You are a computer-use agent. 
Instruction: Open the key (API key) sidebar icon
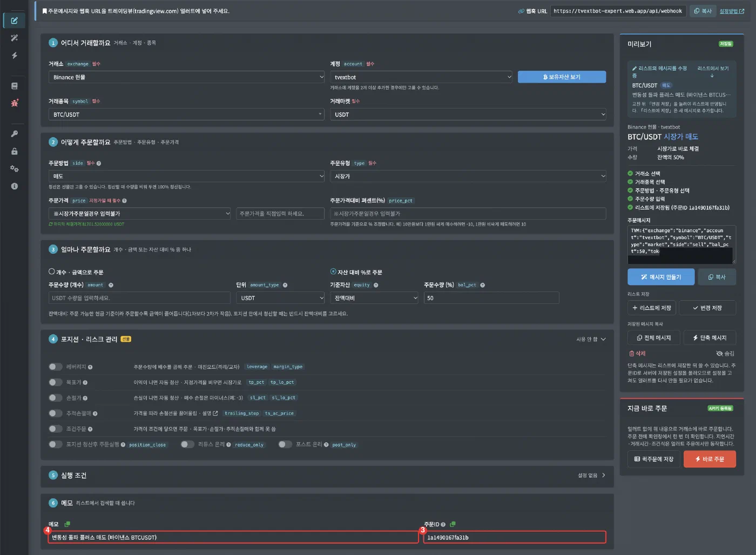point(15,134)
